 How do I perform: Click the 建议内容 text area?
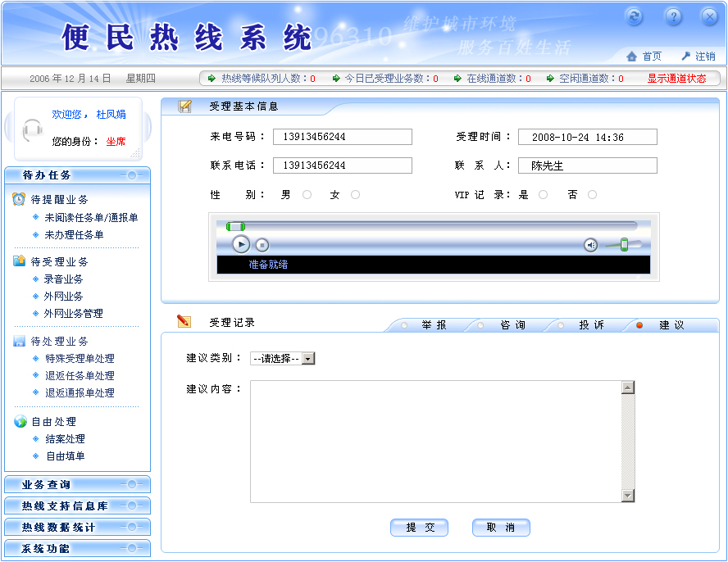pos(435,441)
